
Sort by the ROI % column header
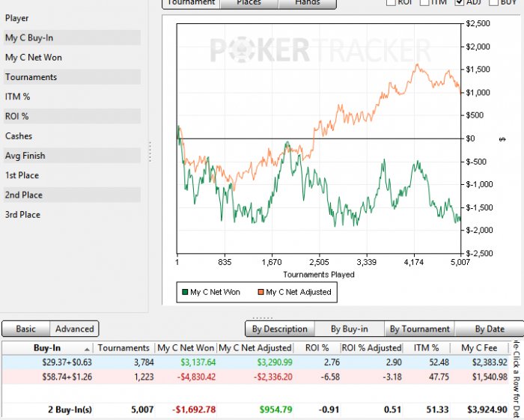317,348
